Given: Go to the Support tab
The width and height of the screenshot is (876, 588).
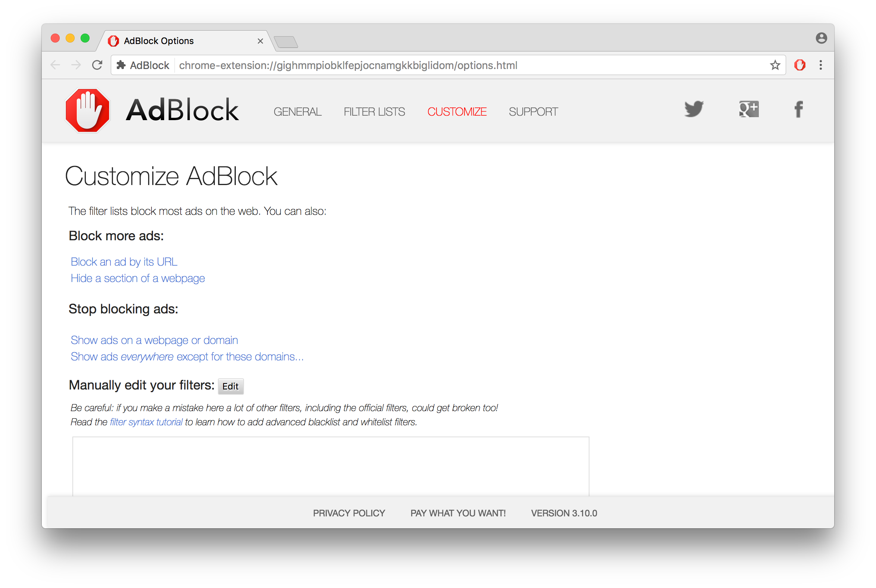Looking at the screenshot, I should pos(533,112).
